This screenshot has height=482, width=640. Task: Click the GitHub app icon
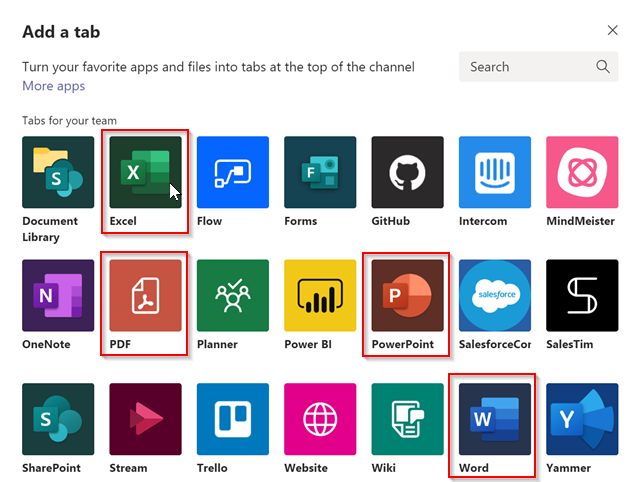(x=407, y=172)
